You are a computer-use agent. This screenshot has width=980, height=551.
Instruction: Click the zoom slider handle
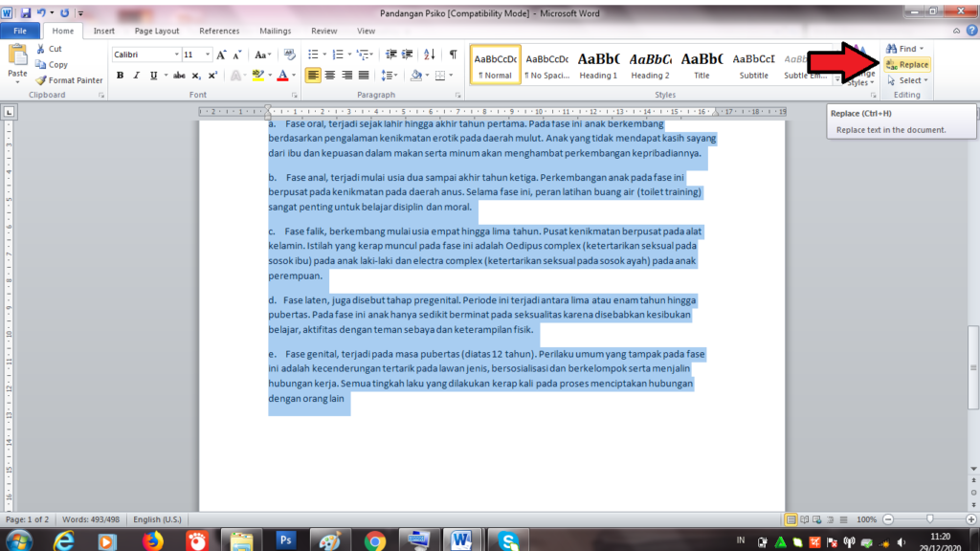(929, 519)
